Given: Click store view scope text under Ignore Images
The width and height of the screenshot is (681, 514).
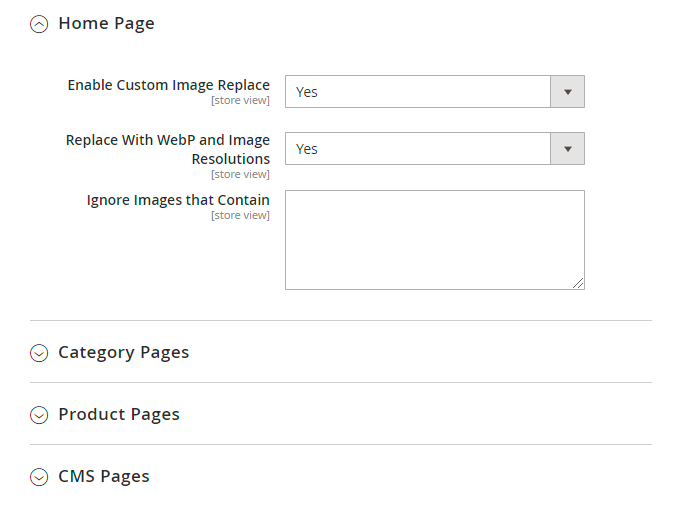Looking at the screenshot, I should coord(240,216).
